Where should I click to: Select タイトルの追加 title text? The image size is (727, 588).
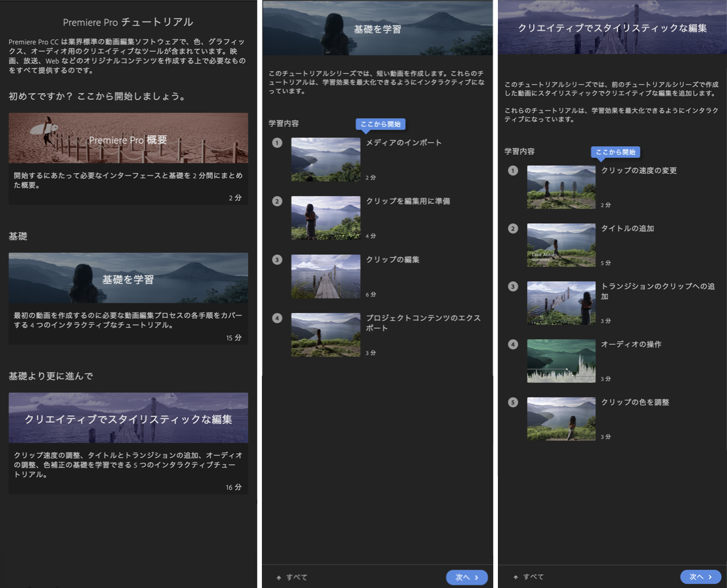[x=627, y=228]
